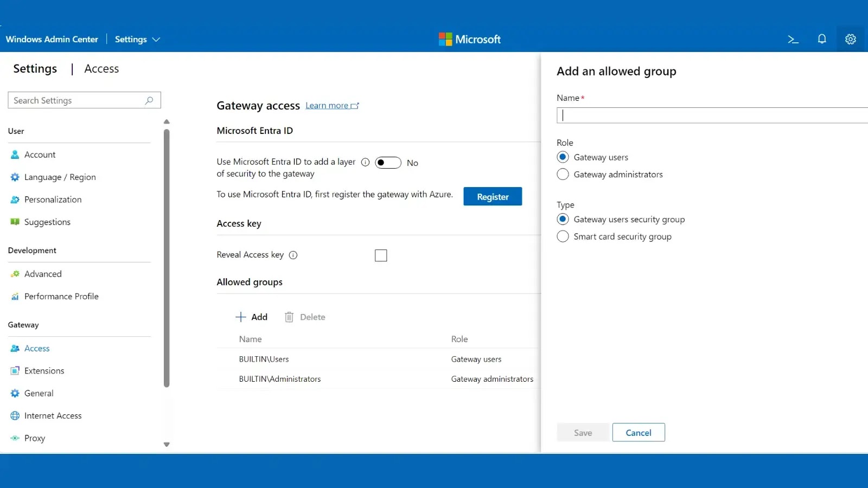
Task: Select Language / Region in the sidebar
Action: [60, 177]
